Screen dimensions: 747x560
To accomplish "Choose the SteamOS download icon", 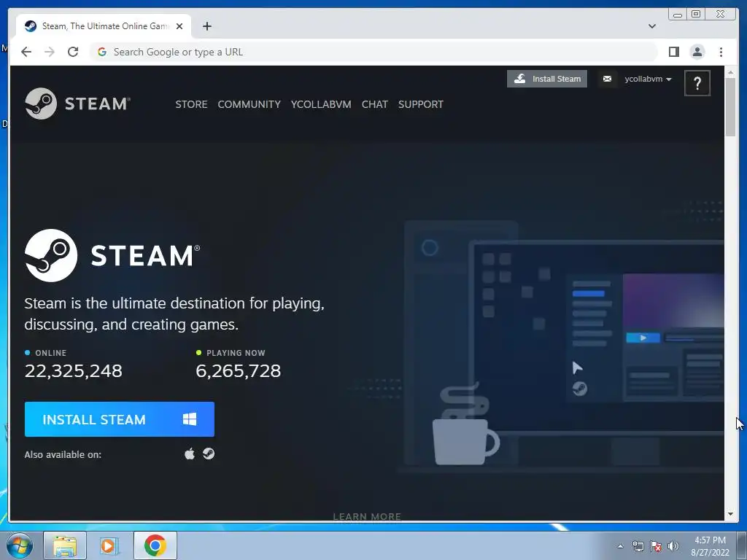I will (209, 454).
